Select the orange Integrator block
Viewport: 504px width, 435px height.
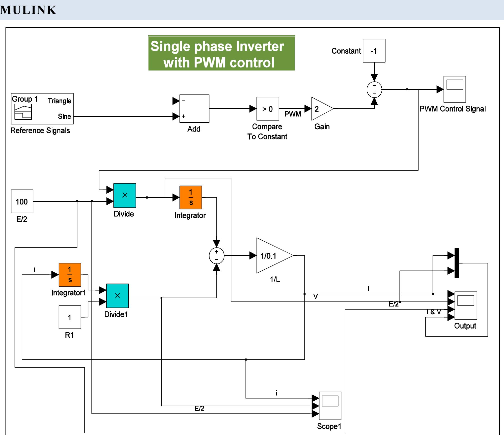[191, 197]
